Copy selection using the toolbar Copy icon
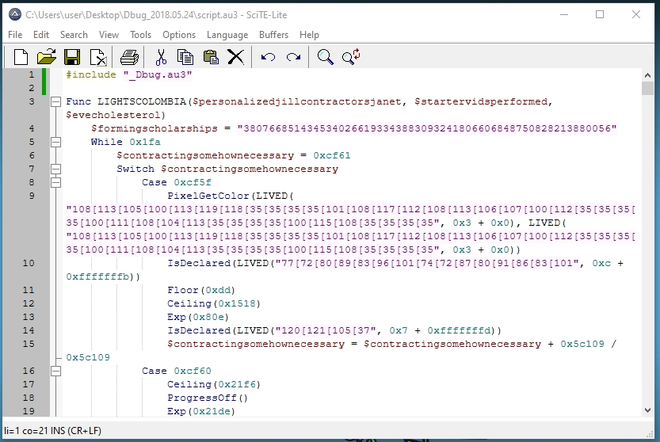 click(185, 57)
